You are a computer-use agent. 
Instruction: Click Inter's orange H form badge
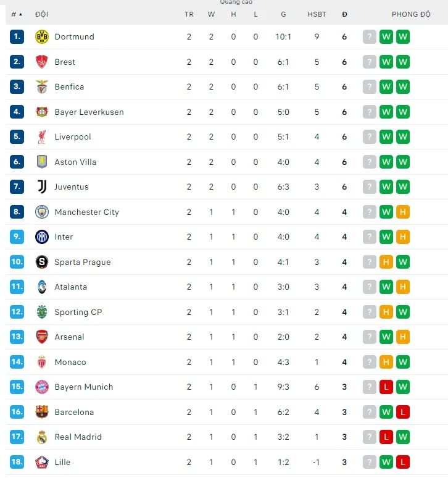click(x=403, y=237)
